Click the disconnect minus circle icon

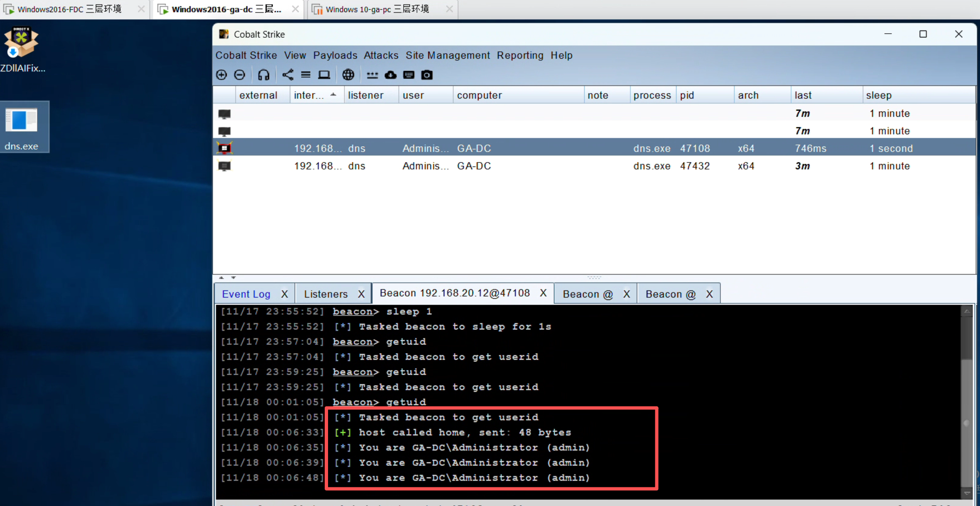tap(240, 75)
